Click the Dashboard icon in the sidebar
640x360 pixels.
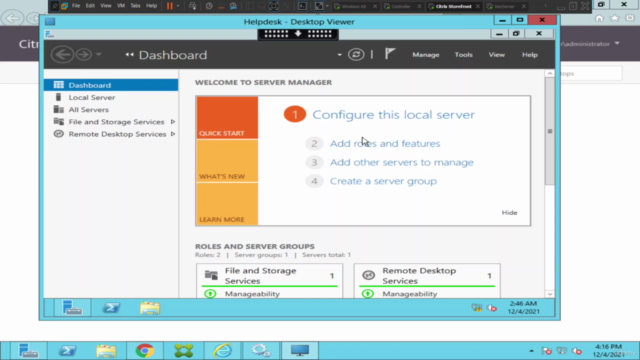pos(59,85)
